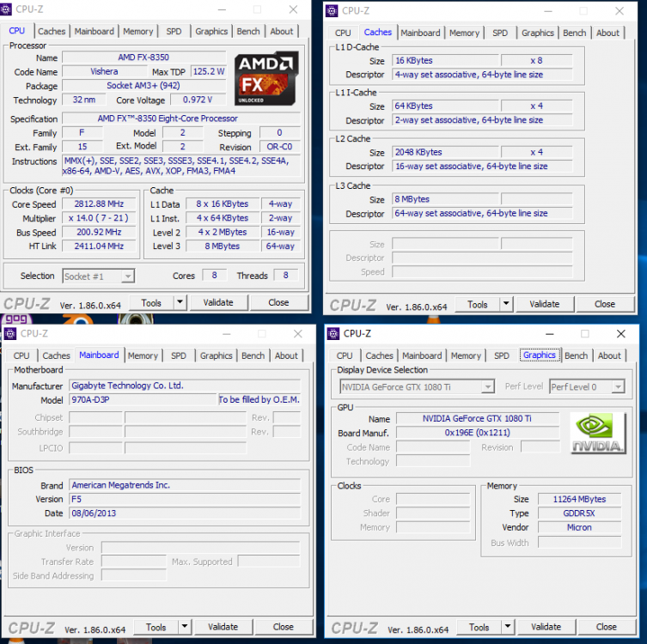Click the 2812.88 MHz core speed value
Image resolution: width=647 pixels, height=644 pixels.
click(x=99, y=204)
